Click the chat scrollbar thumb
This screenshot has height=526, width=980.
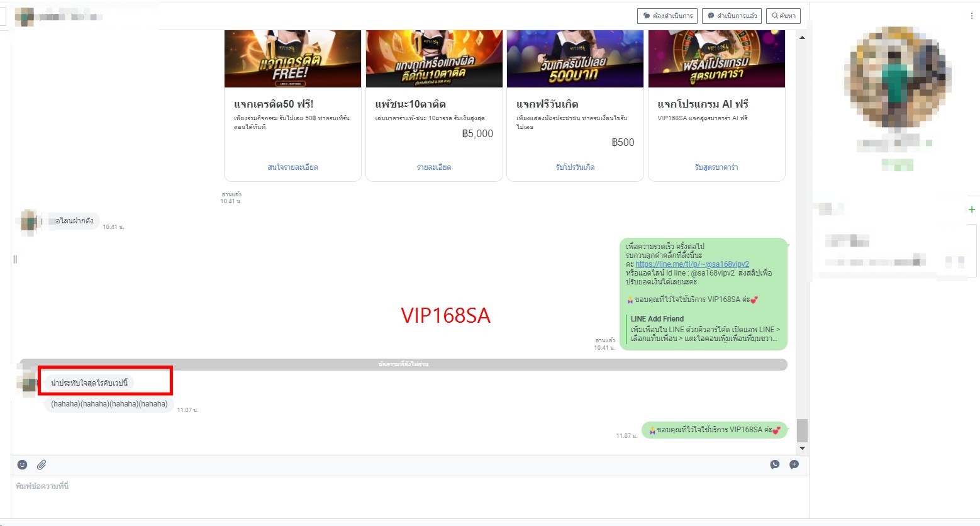pos(802,430)
